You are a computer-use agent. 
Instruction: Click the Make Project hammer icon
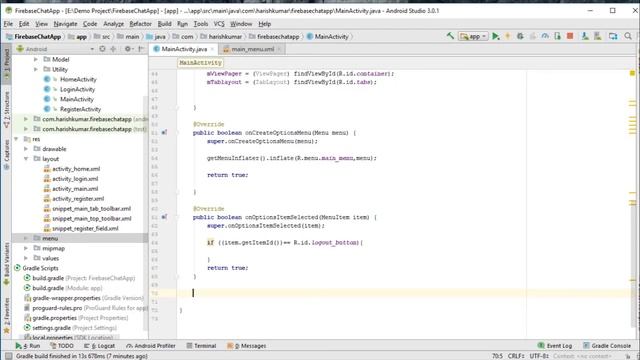tap(450, 36)
